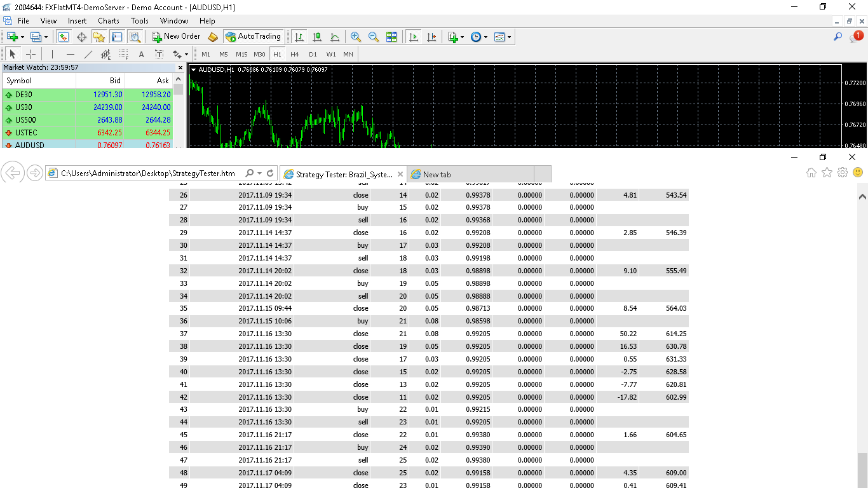Switch to the New tab browser tab
Screen dimensions: 868x488
tap(471, 174)
